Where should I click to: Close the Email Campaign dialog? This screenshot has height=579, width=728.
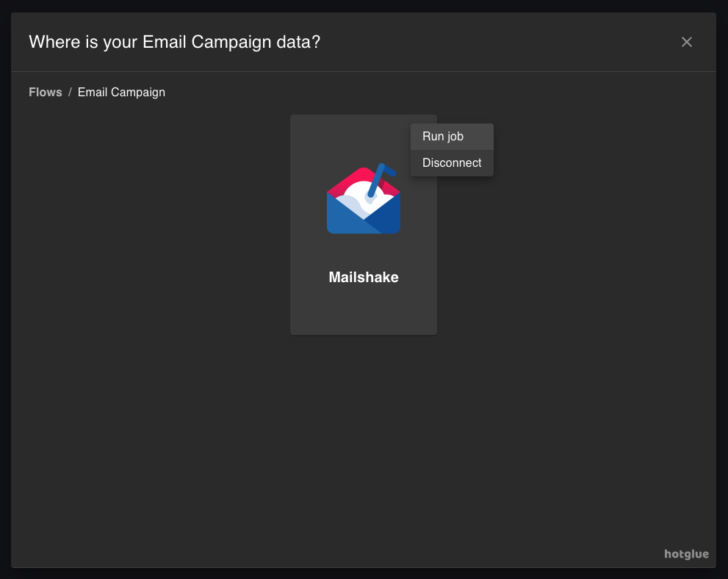point(687,42)
